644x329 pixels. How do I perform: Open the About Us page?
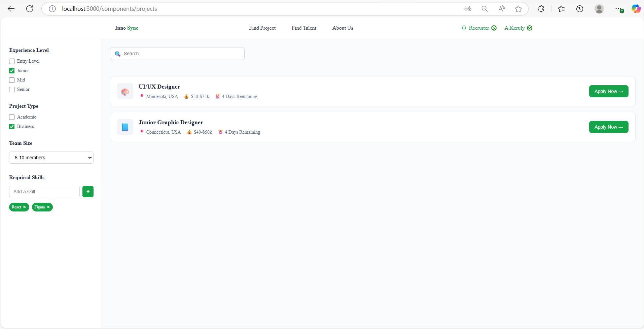(x=343, y=28)
